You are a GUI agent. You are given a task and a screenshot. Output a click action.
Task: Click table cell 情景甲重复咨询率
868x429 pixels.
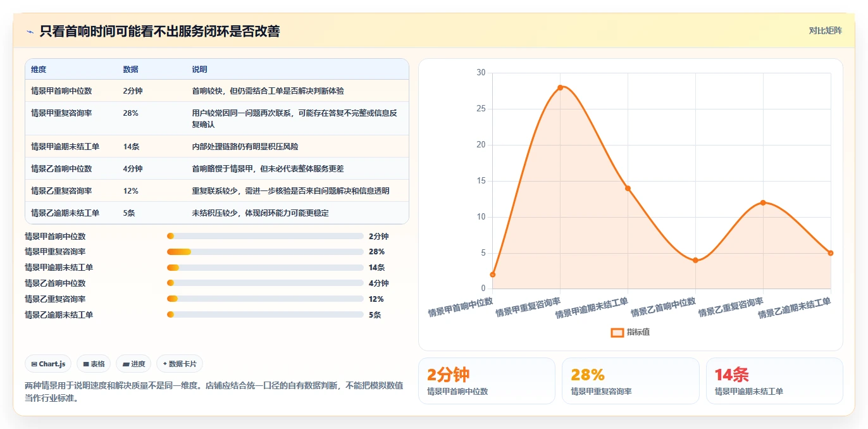point(61,113)
